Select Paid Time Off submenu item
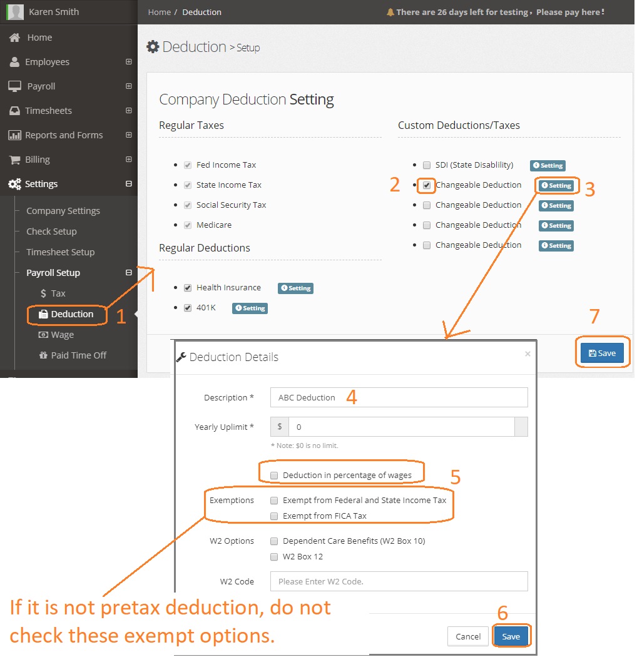 (78, 355)
